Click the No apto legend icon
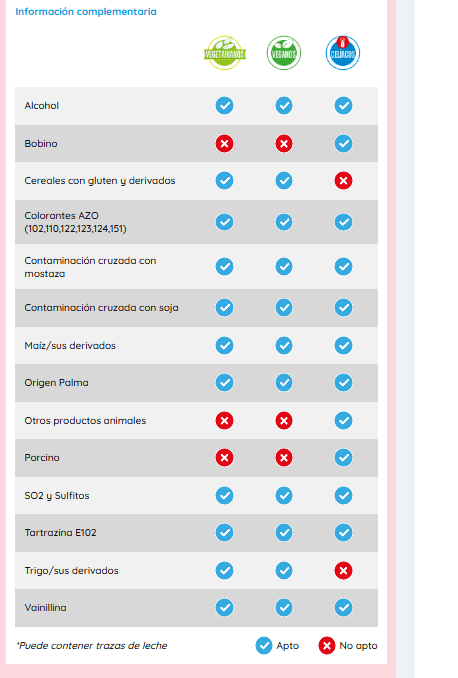Image resolution: width=458 pixels, height=678 pixels. tap(327, 646)
